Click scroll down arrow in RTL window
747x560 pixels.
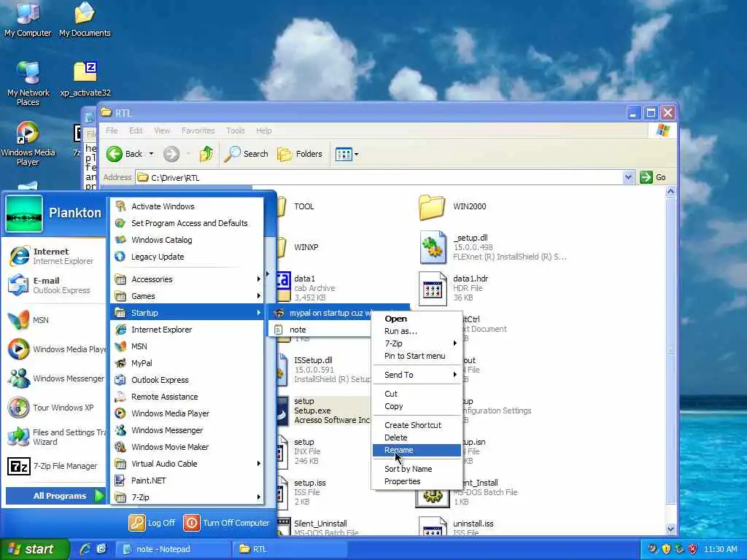tap(670, 529)
